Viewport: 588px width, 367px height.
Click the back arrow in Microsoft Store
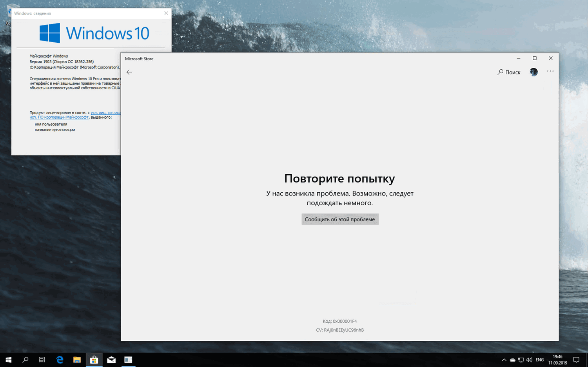[x=129, y=72]
